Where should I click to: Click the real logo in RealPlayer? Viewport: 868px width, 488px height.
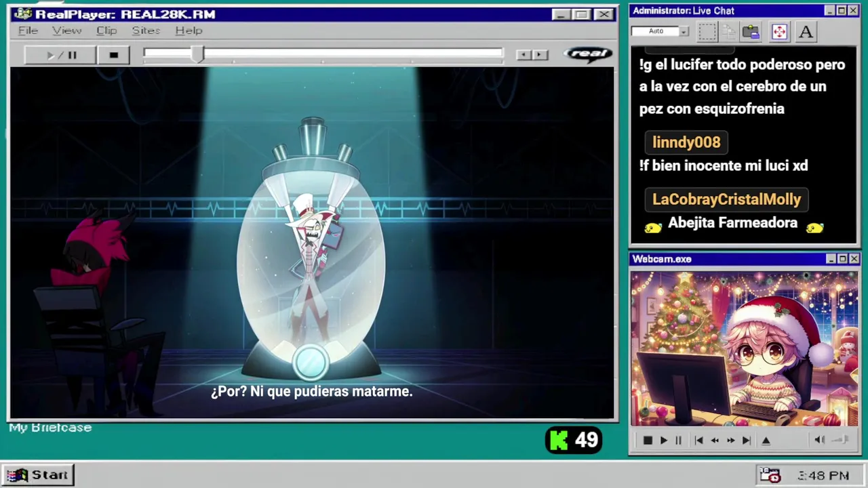pyautogui.click(x=588, y=54)
